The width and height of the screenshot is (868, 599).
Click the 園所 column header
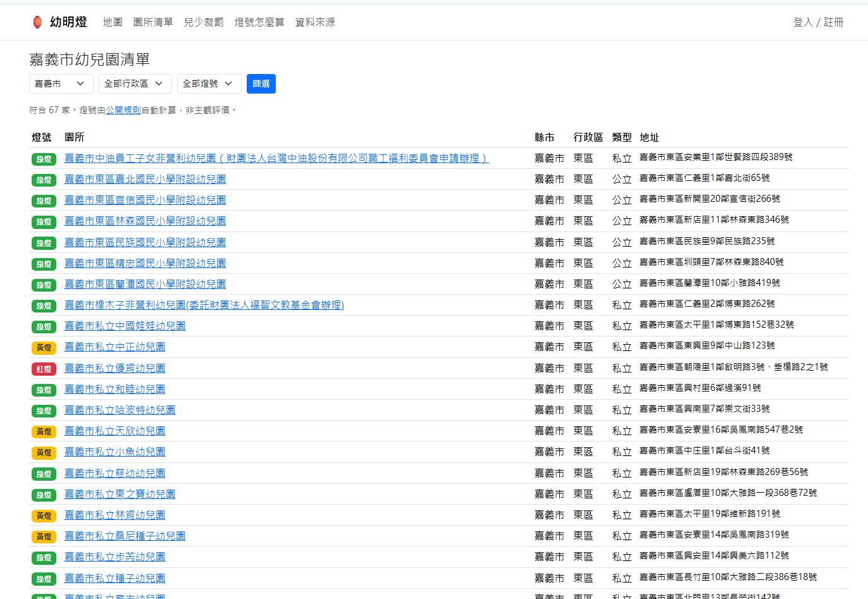[x=75, y=137]
